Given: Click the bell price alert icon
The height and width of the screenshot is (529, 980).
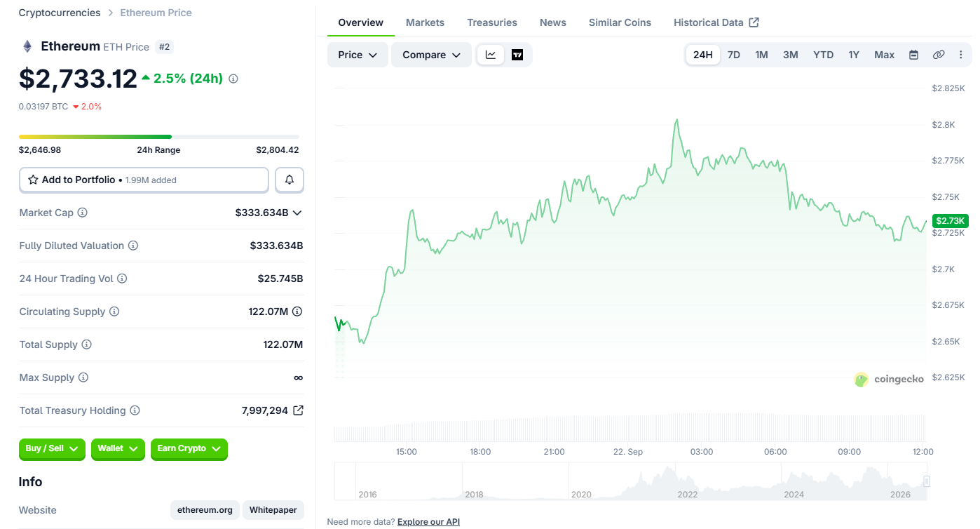Looking at the screenshot, I should point(290,180).
